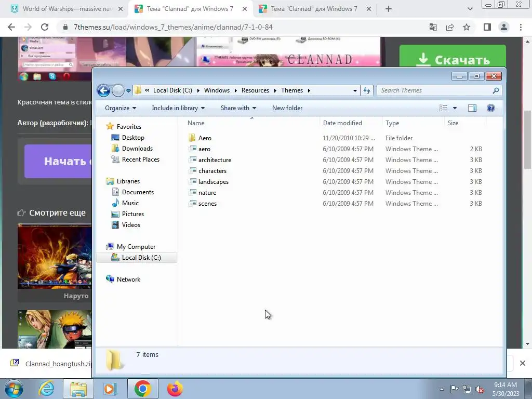Expand the arrow after Themes breadcrumb

[309, 90]
